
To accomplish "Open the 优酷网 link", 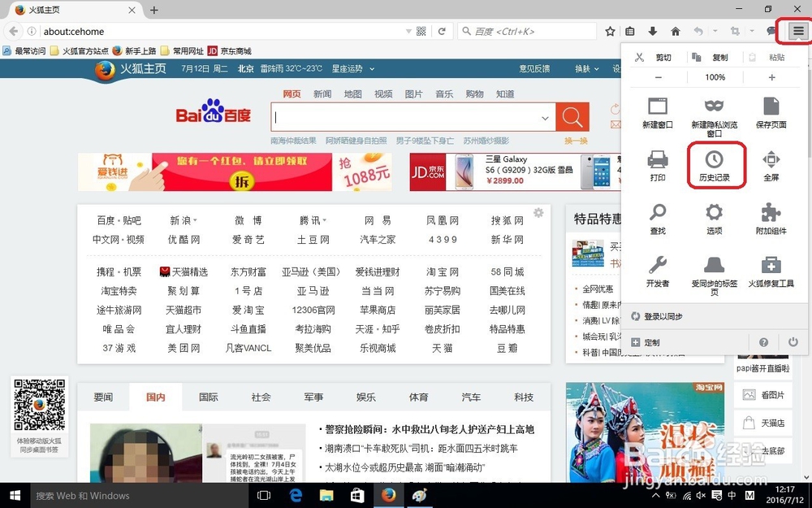I will [184, 240].
